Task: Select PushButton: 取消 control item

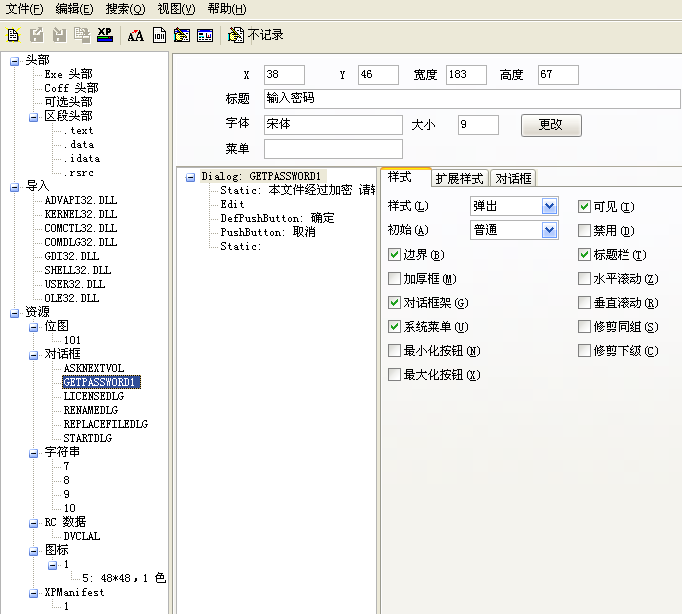Action: [x=268, y=232]
